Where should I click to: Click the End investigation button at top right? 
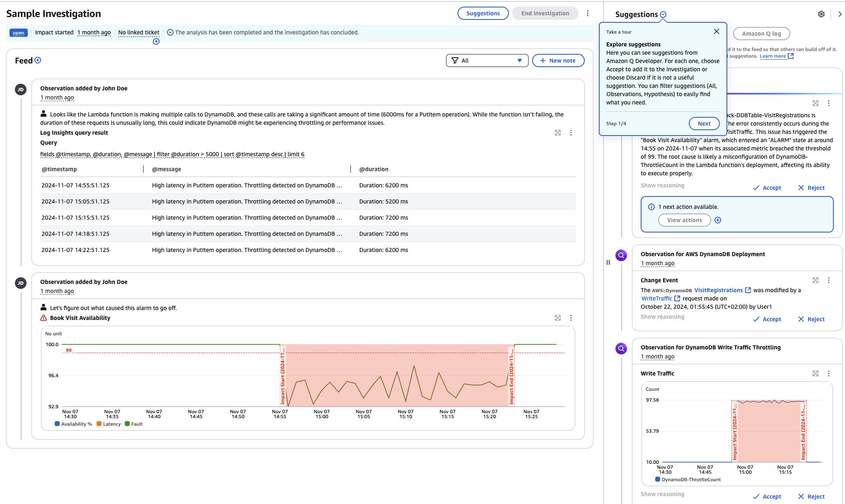[x=544, y=12]
